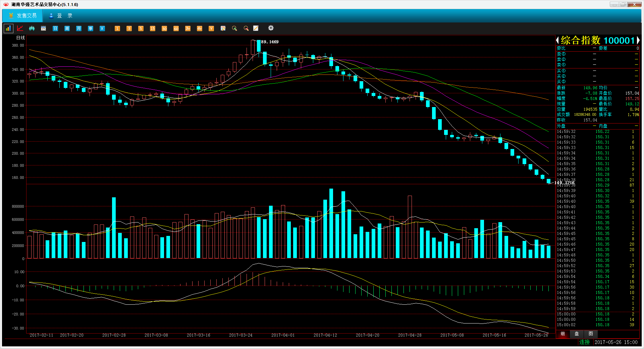
Task: Click the 14:59:32 trade with price 150.22
Action: 598,132
